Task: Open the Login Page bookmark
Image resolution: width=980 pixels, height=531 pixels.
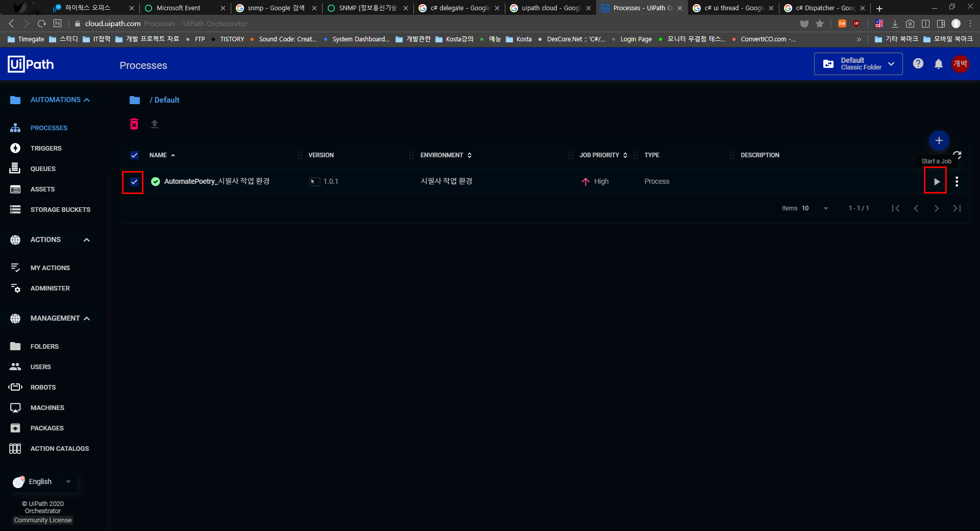Action: click(x=631, y=39)
